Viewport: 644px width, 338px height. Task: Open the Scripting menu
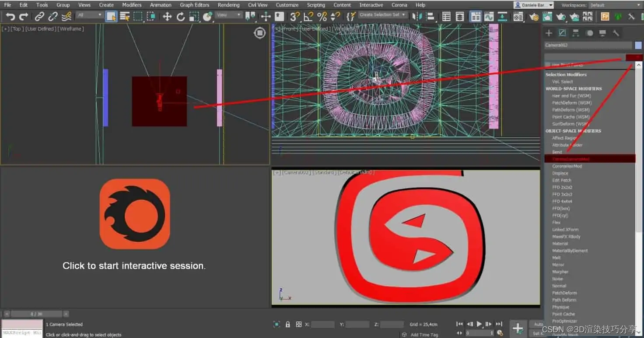[x=316, y=5]
